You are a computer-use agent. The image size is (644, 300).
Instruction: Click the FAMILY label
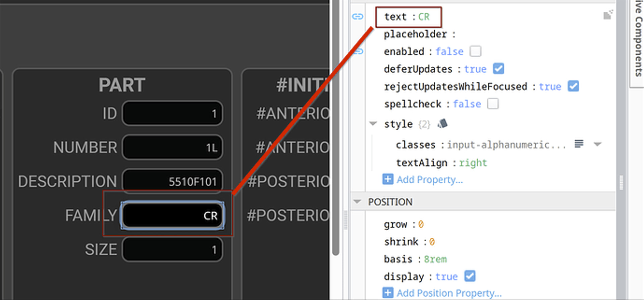click(x=91, y=215)
